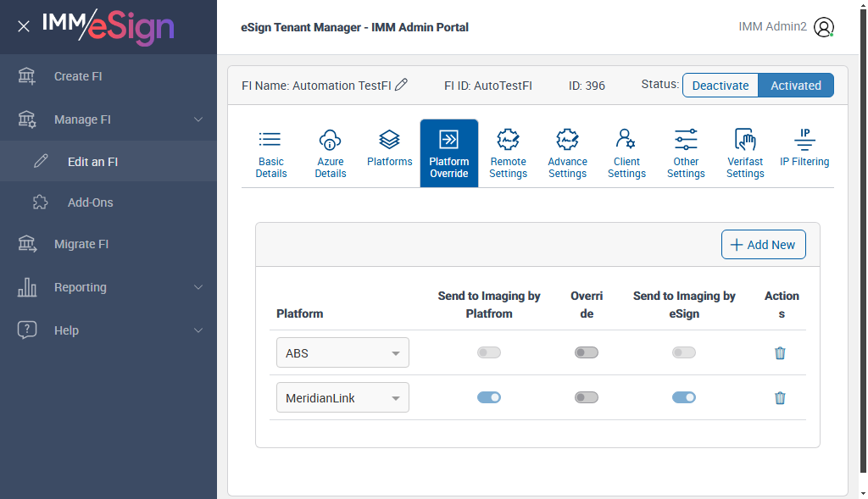Delete the MeridianLink platform row
This screenshot has width=868, height=499.
coord(780,397)
